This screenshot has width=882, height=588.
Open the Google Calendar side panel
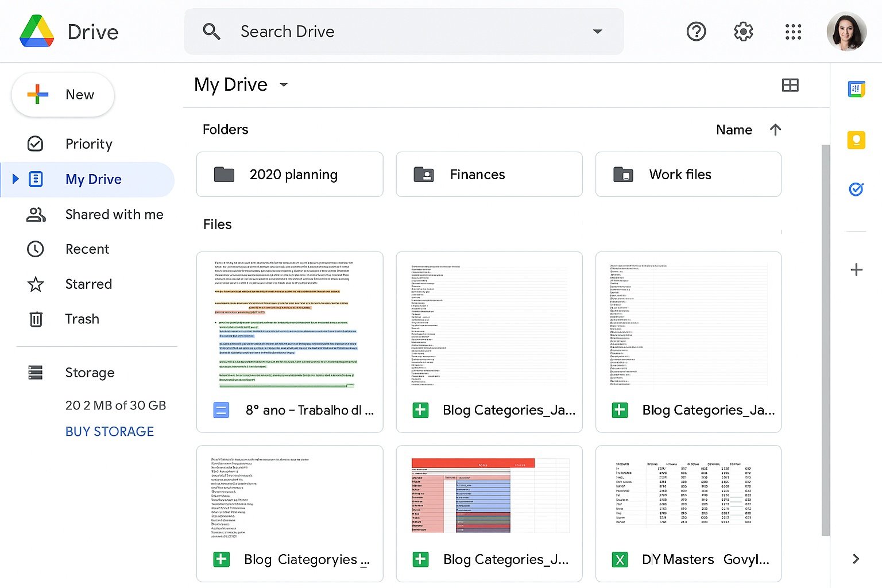click(x=856, y=88)
